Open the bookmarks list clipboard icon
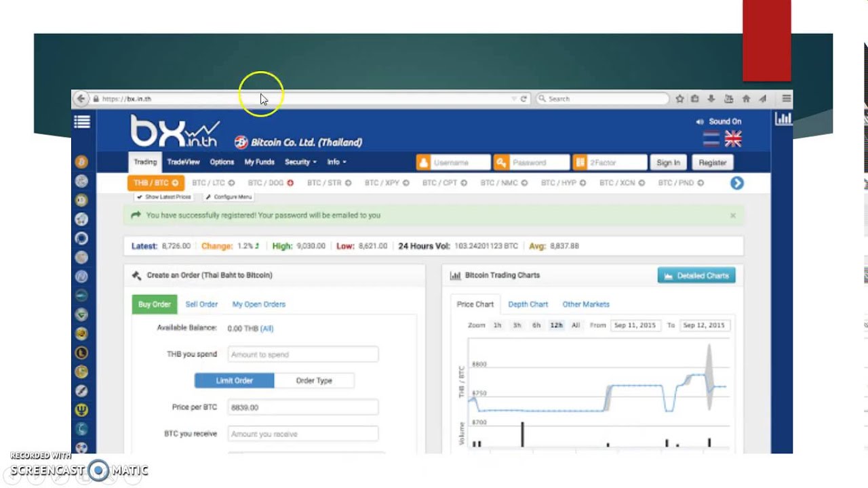The width and height of the screenshot is (868, 488). 694,99
